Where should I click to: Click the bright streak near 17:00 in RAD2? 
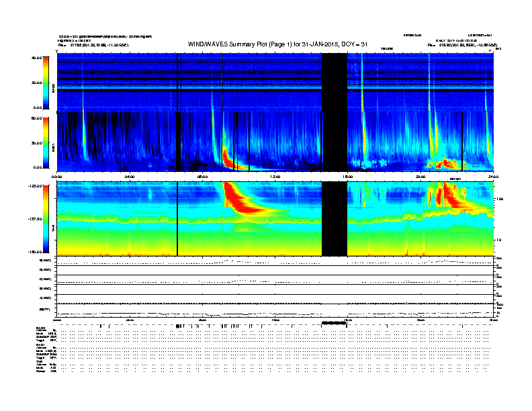coord(362,83)
